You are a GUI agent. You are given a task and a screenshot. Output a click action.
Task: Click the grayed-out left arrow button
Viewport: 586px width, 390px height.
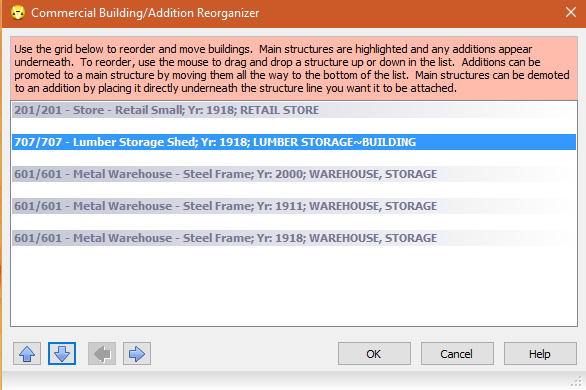tap(102, 353)
